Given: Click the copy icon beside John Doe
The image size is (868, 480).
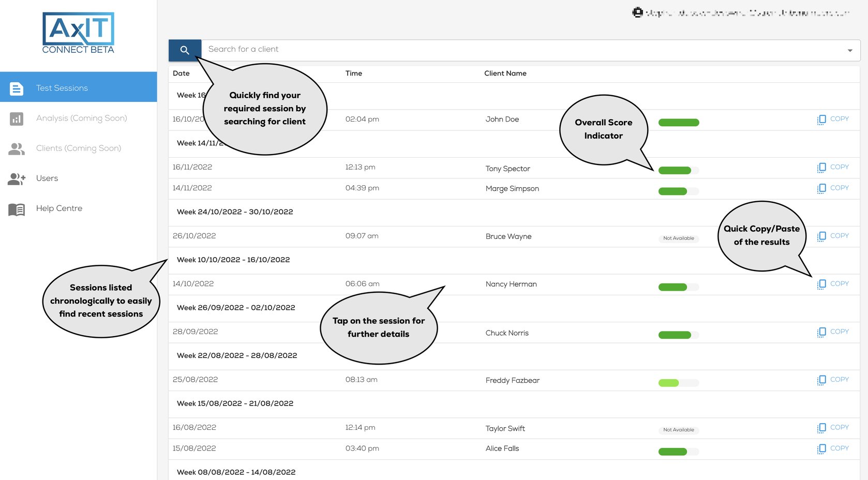Looking at the screenshot, I should coord(822,119).
